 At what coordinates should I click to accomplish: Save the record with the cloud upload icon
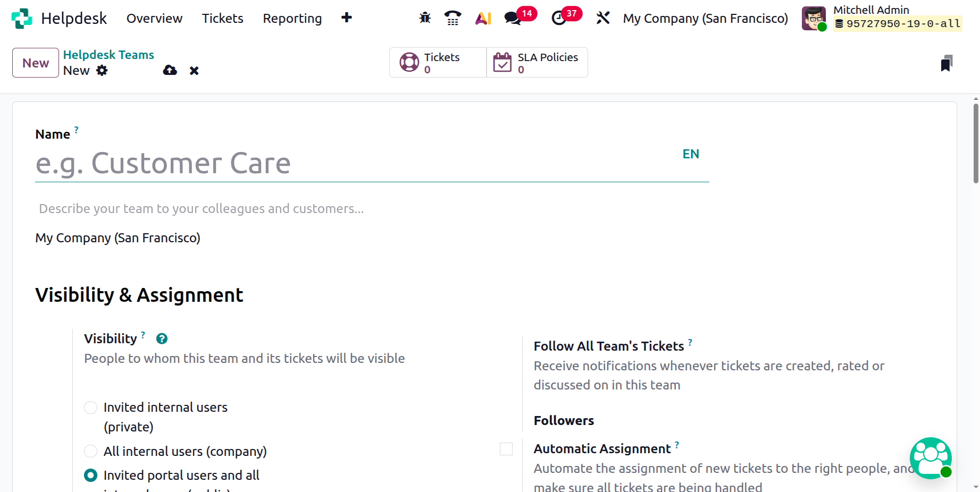coord(170,70)
